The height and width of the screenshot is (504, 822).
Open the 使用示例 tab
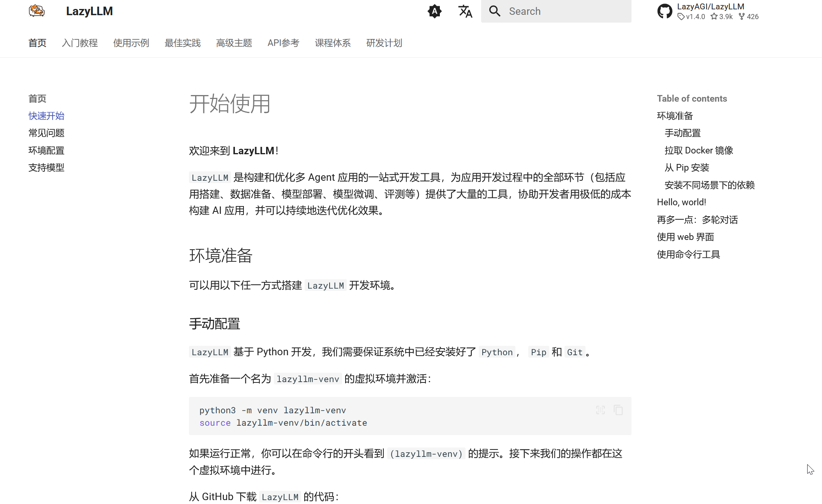point(131,43)
